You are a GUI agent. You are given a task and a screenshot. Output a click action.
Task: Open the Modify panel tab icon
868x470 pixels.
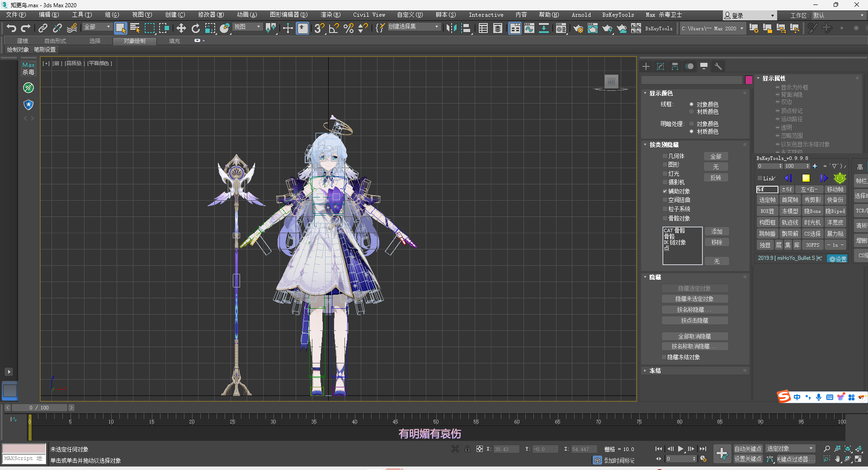[x=660, y=66]
